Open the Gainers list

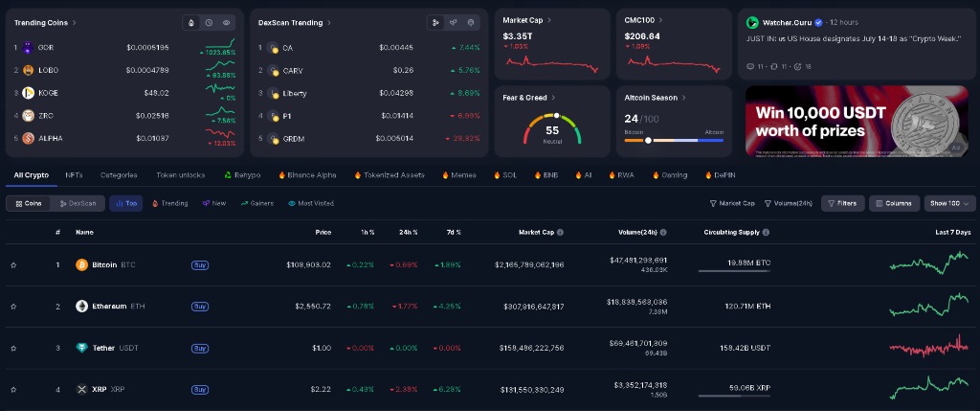coord(256,203)
